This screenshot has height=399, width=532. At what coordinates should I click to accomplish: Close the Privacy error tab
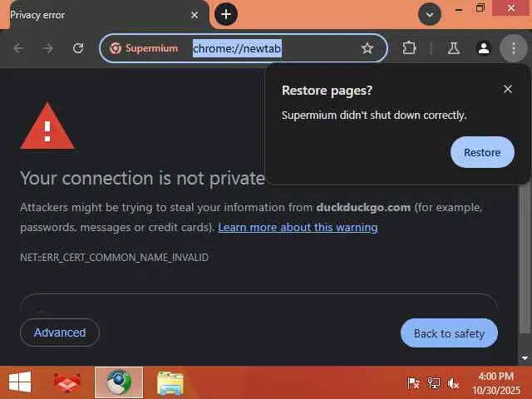(x=195, y=15)
